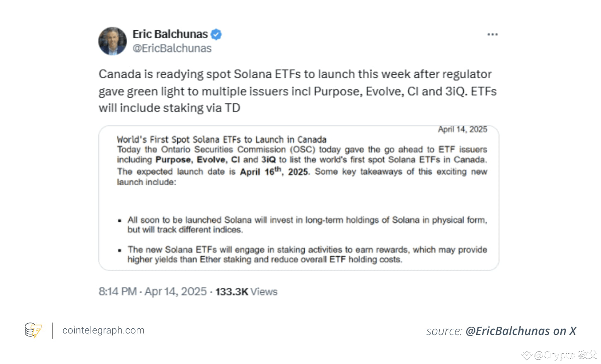Click the Eric Balchunas display name

pos(170,34)
